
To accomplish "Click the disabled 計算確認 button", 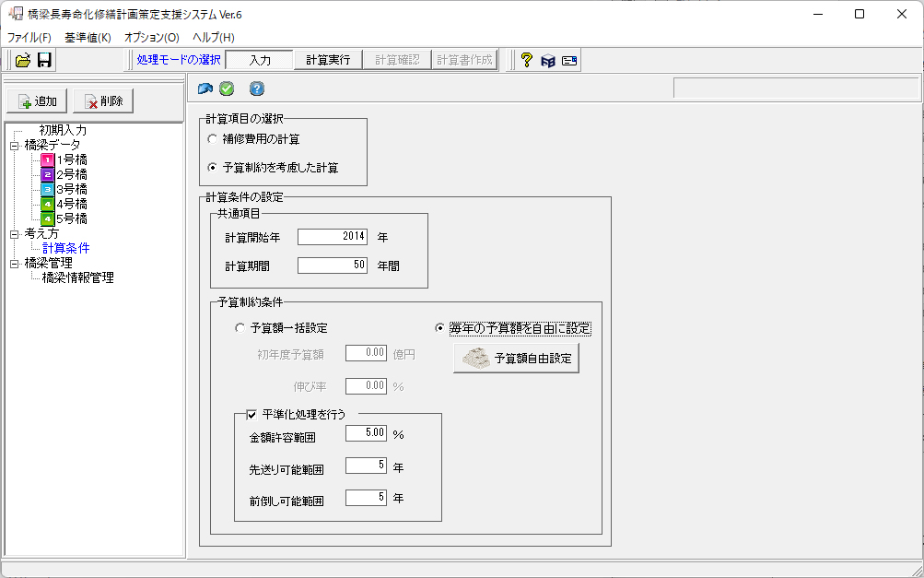I will pyautogui.click(x=397, y=60).
